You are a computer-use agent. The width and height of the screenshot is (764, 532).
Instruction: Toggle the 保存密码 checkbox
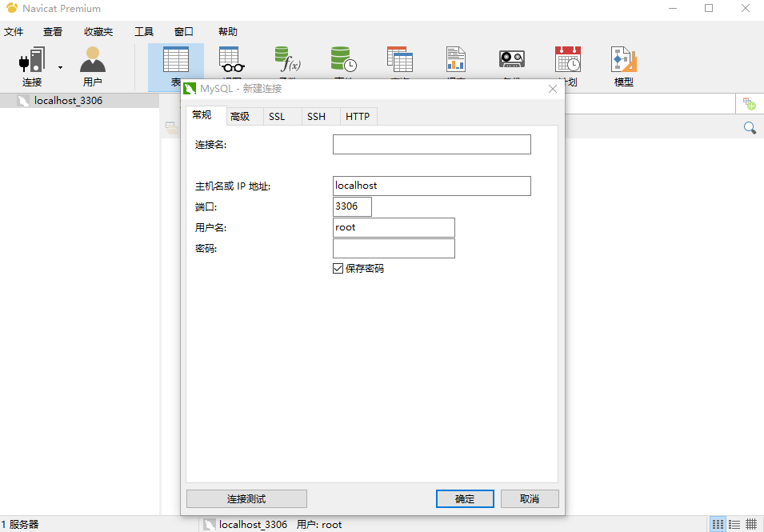338,269
